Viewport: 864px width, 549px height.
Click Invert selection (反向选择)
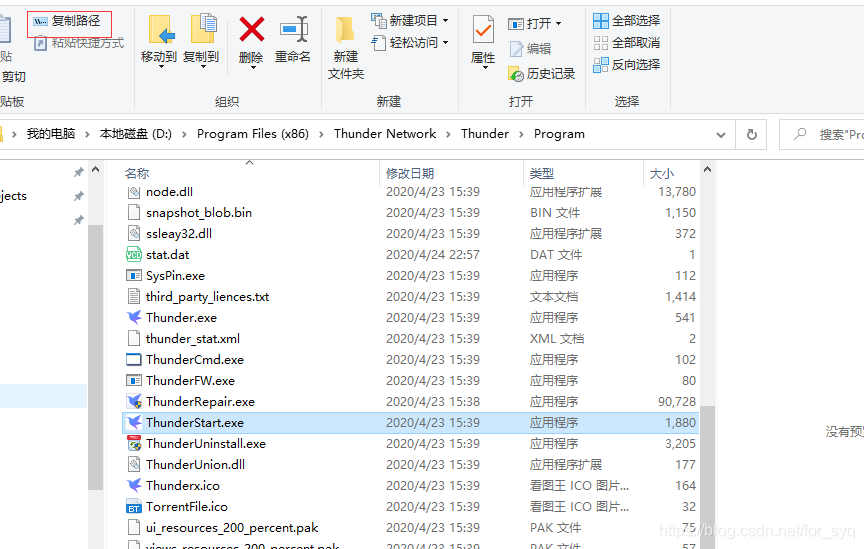click(627, 64)
